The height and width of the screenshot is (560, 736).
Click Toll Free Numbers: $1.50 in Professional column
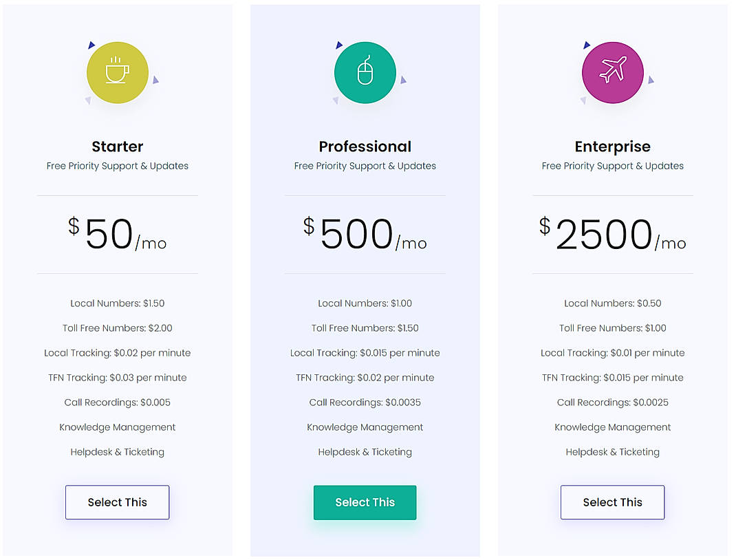(365, 328)
